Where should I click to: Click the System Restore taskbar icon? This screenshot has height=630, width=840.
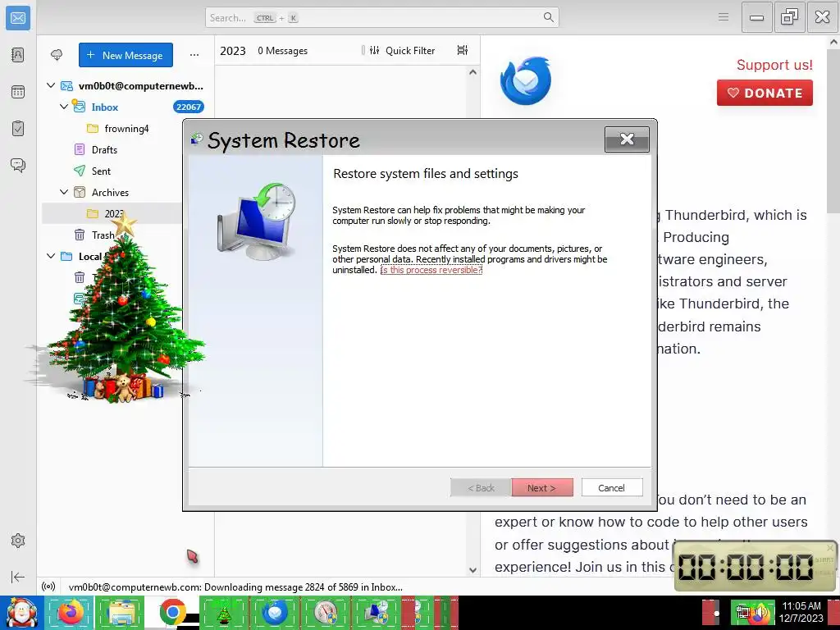[377, 612]
